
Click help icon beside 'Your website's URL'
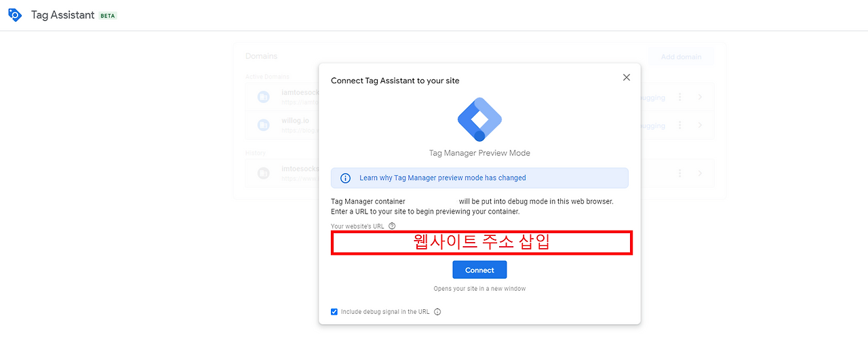tap(392, 226)
